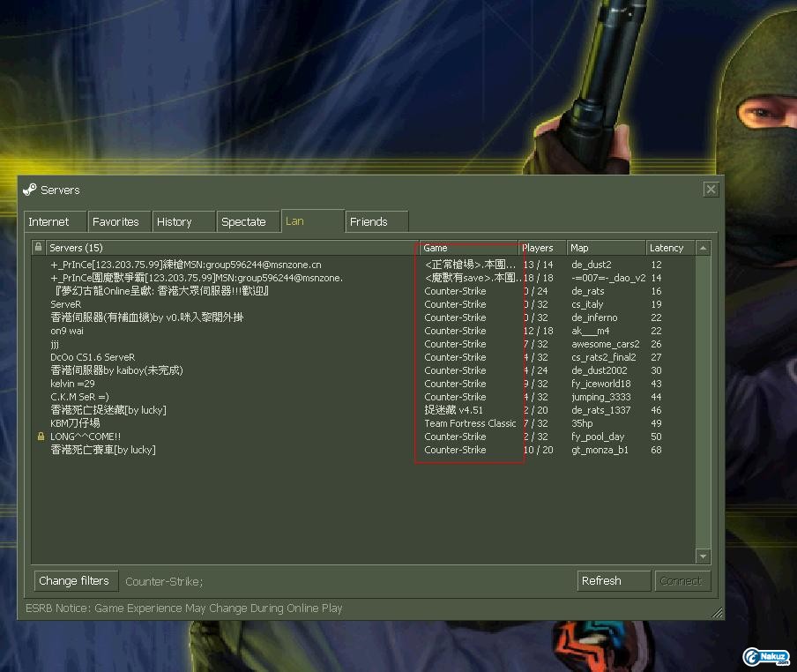Image resolution: width=797 pixels, height=672 pixels.
Task: Click jumping_3333 map cell
Action: click(600, 397)
